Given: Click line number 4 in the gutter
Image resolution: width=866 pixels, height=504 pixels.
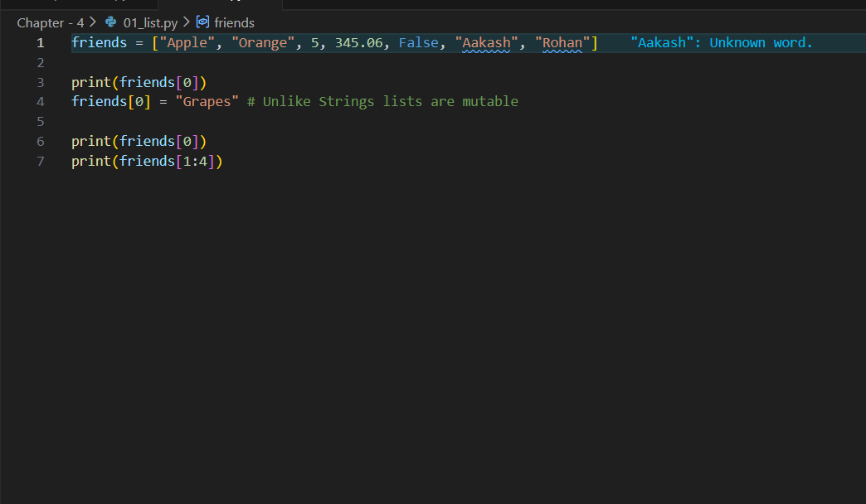Looking at the screenshot, I should pyautogui.click(x=40, y=101).
